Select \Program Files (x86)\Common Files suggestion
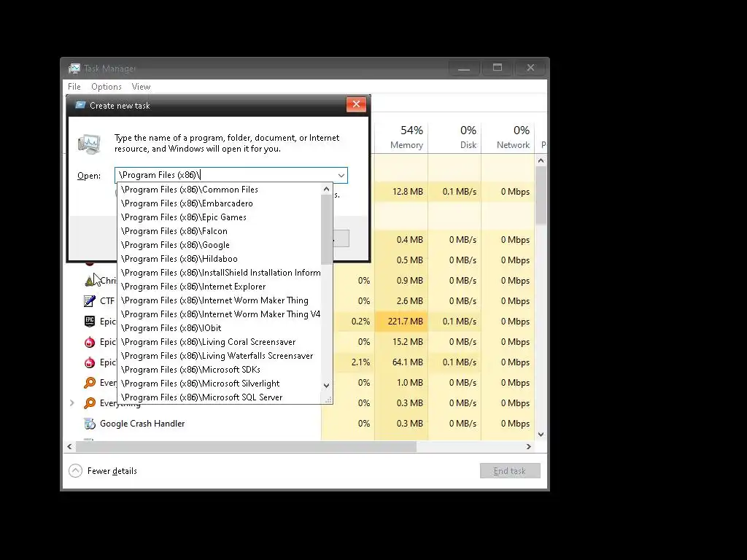Screen dimensions: 747x560 [219, 190]
